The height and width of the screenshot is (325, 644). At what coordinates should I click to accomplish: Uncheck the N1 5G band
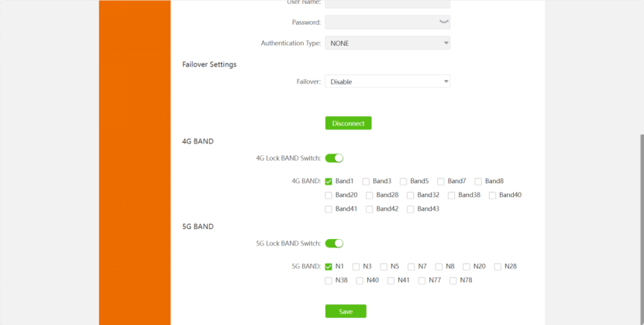point(329,267)
